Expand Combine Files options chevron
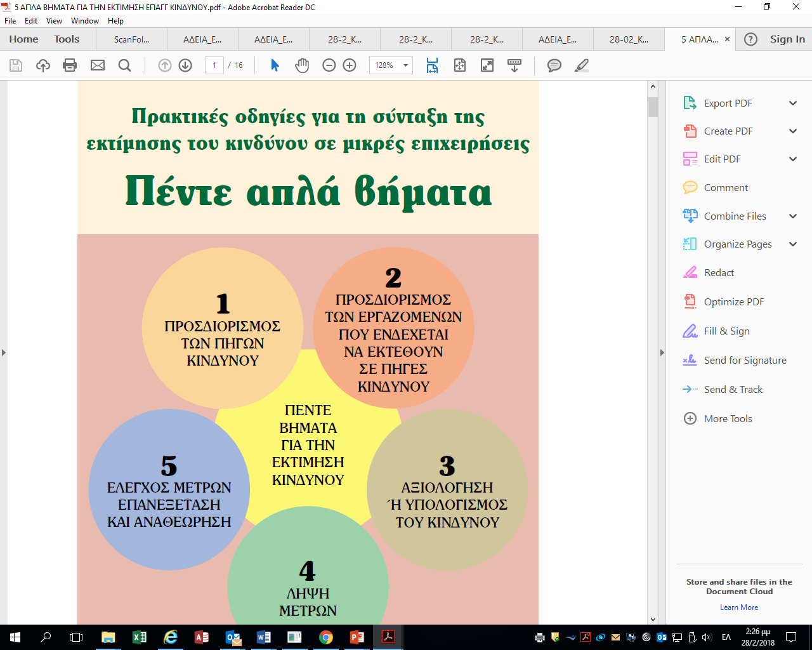812x650 pixels. (793, 216)
